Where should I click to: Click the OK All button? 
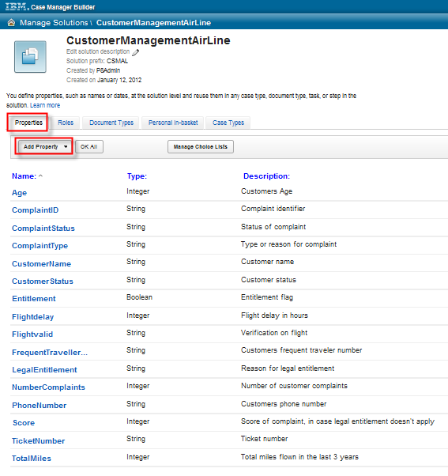tap(88, 146)
